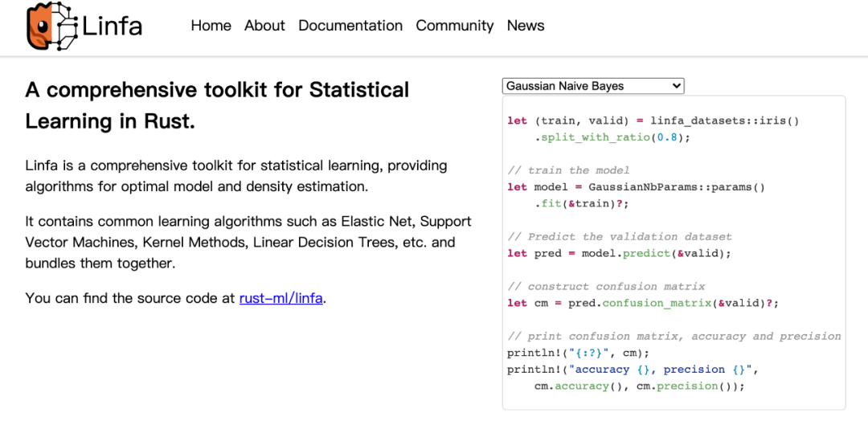Click the linfa_datasets::iris() code line
Image resolution: width=868 pixels, height=425 pixels.
tap(653, 121)
